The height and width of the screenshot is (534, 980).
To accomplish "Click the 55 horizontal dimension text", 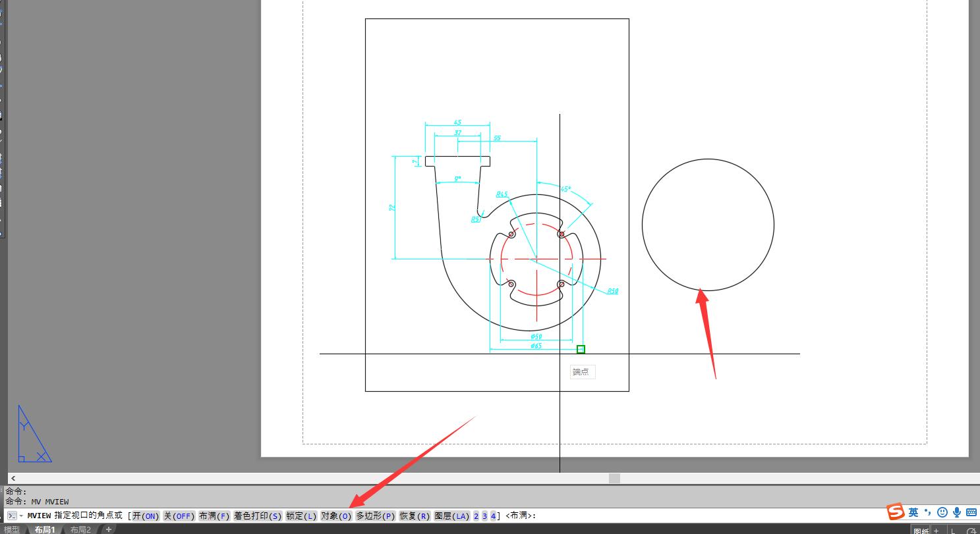I will point(497,138).
